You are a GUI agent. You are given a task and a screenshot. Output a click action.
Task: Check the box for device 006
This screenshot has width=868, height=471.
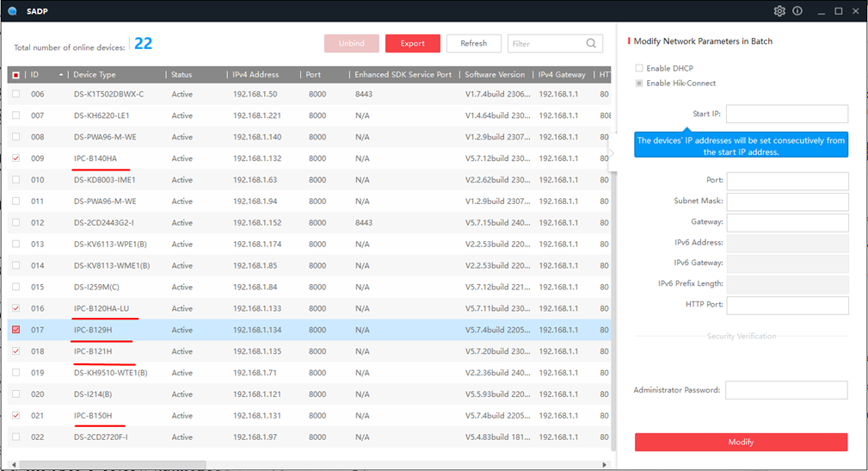pyautogui.click(x=15, y=94)
